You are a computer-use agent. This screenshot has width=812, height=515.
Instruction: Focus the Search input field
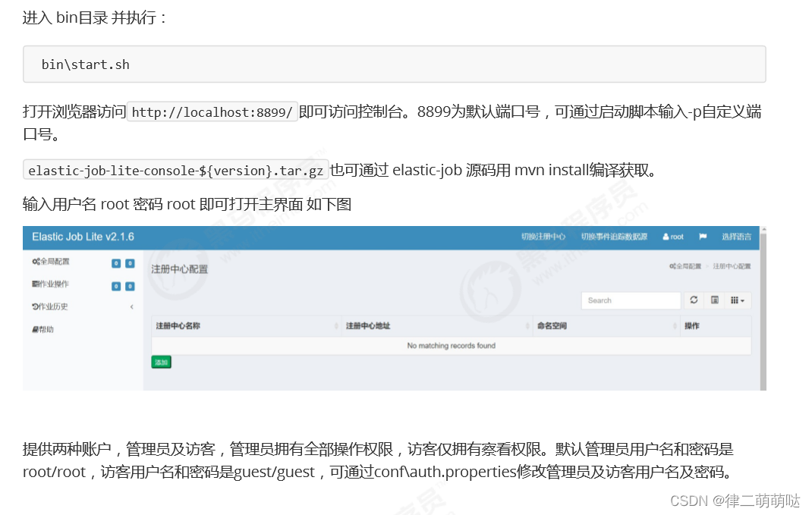click(631, 300)
